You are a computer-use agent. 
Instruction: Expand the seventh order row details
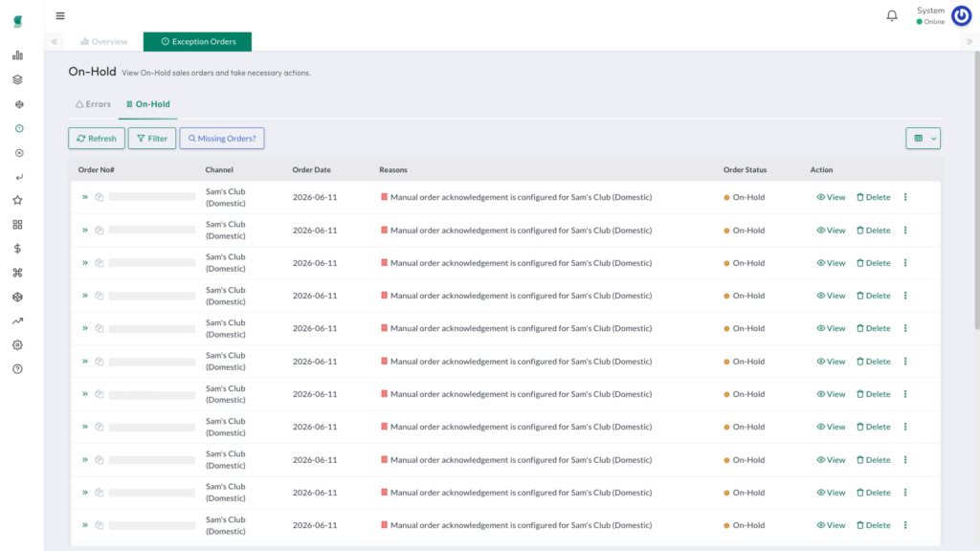coord(85,394)
